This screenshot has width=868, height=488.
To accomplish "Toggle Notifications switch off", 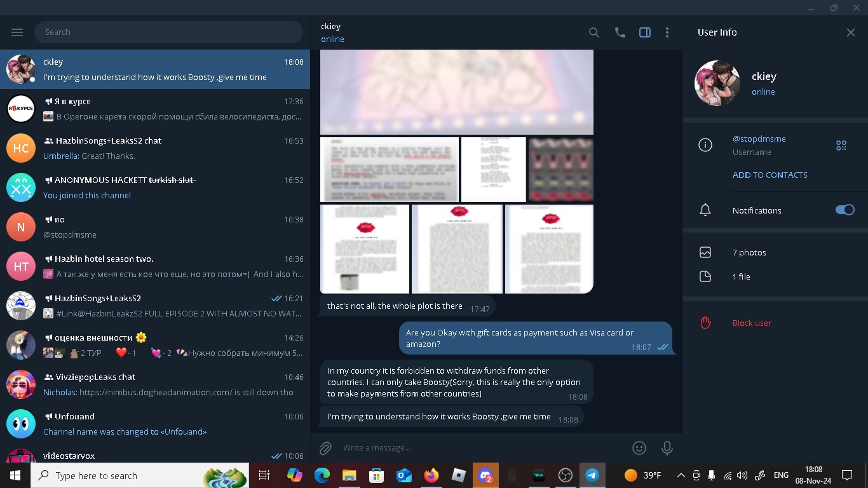I will [844, 210].
